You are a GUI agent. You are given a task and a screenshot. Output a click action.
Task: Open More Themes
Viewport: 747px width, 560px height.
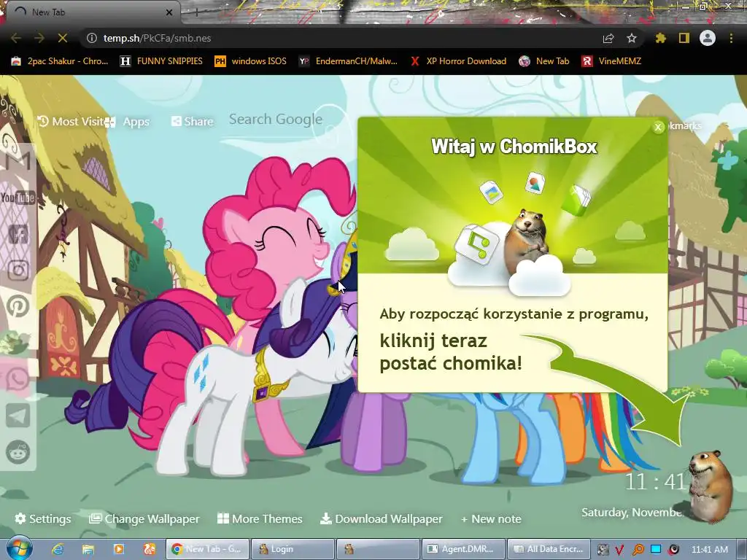[x=260, y=518]
